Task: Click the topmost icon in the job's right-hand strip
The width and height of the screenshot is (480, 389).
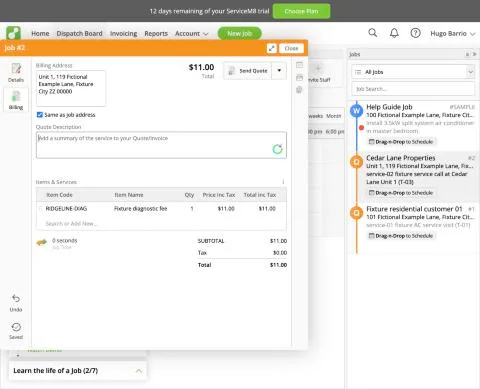Action: pyautogui.click(x=299, y=65)
